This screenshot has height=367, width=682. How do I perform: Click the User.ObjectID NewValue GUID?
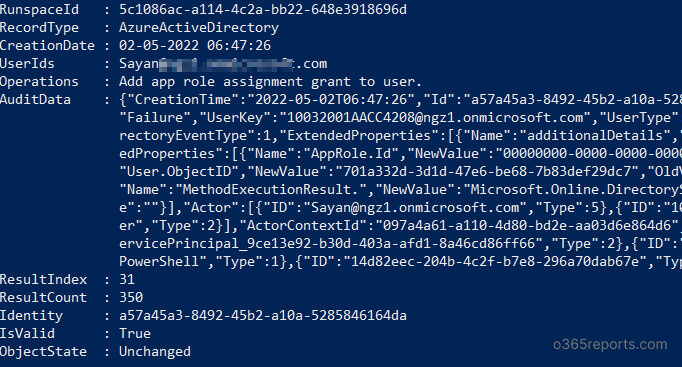click(487, 171)
